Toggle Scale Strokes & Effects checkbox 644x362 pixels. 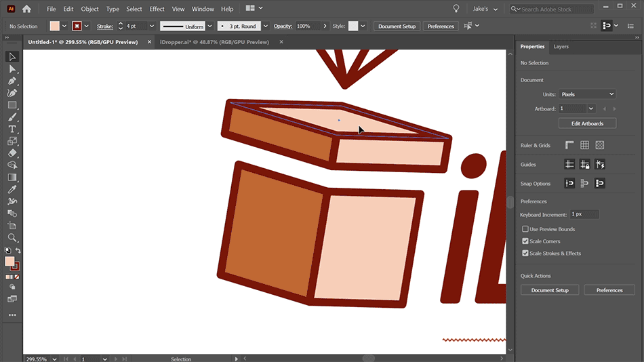click(525, 253)
